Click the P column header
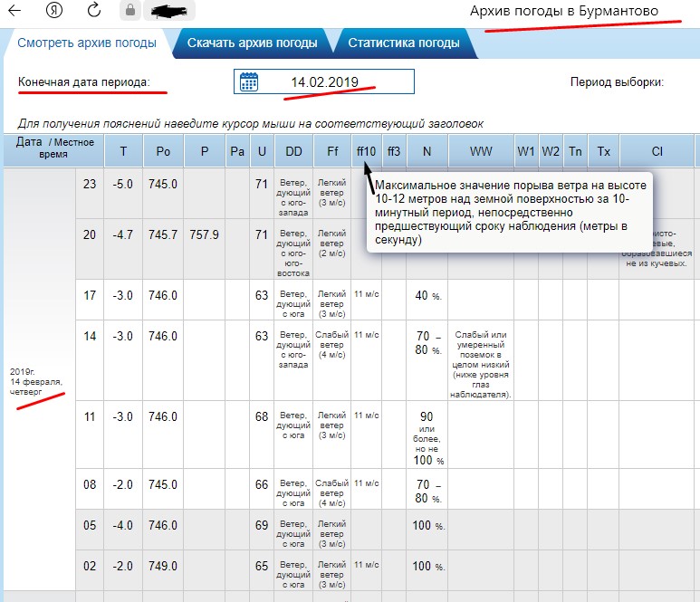 (205, 151)
